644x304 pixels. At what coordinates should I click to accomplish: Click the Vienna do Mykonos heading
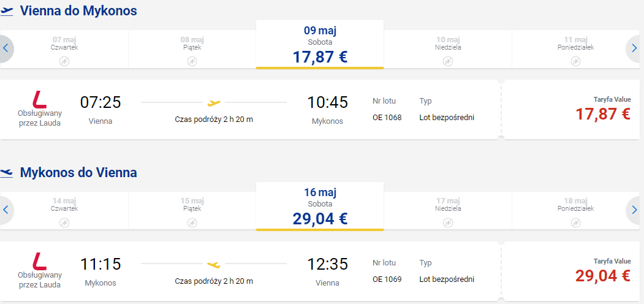click(x=78, y=11)
